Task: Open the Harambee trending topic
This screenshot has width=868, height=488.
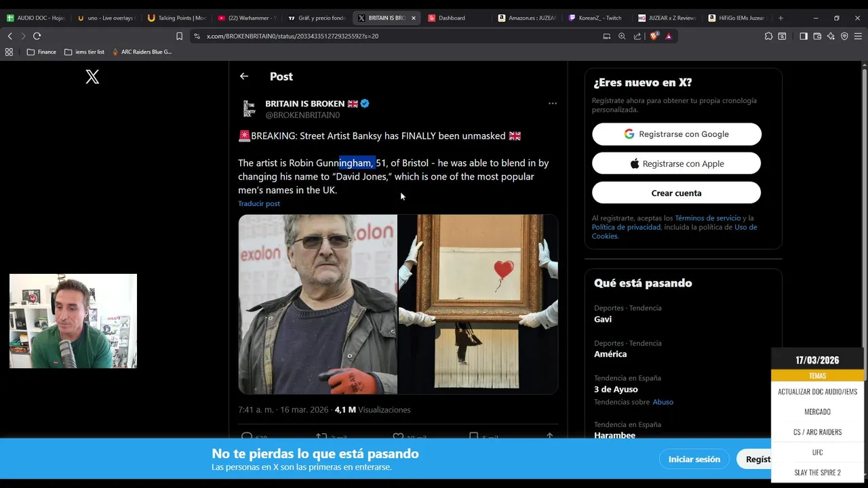Action: click(614, 435)
